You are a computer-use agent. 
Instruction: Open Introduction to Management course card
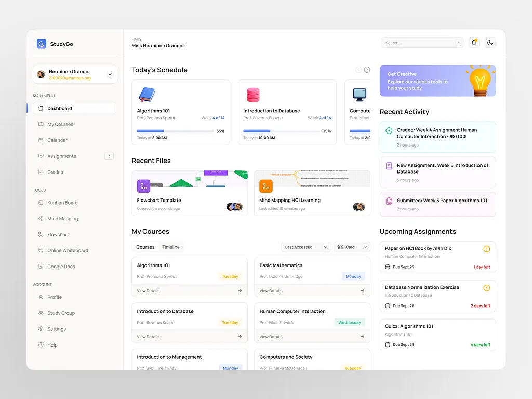(190, 360)
